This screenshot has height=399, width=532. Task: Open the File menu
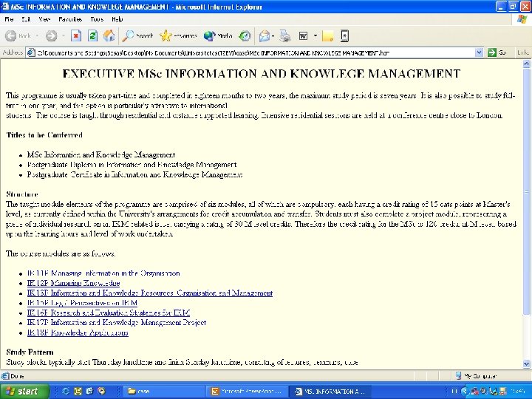coord(9,19)
